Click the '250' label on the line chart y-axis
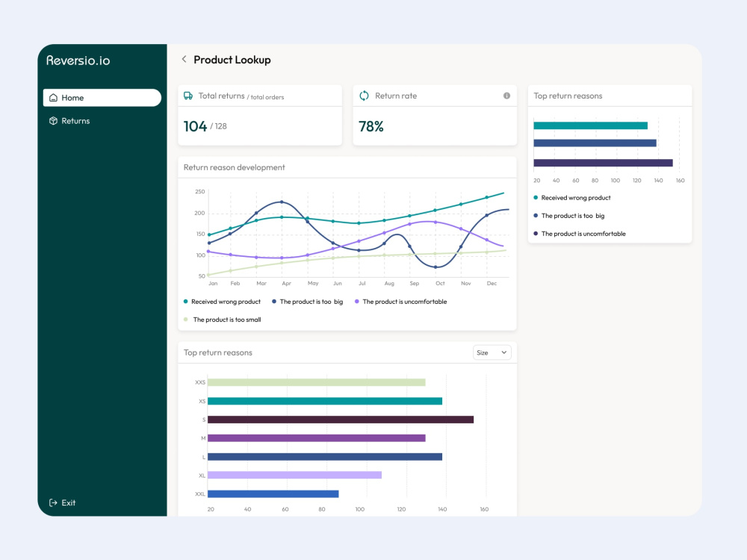Screen dimensions: 747x560 200,192
